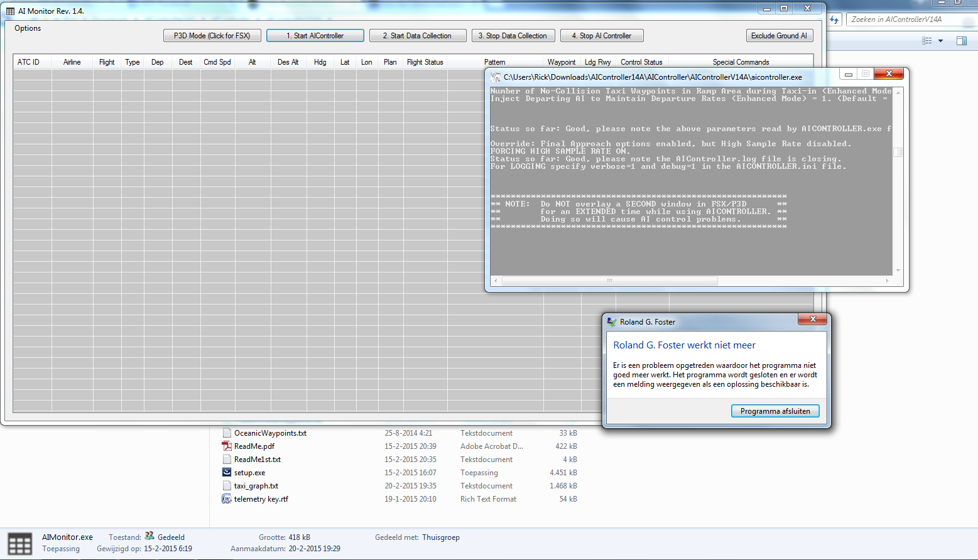Image resolution: width=978 pixels, height=560 pixels.
Task: Click the Thuisgroep value in details pane
Action: (x=441, y=537)
